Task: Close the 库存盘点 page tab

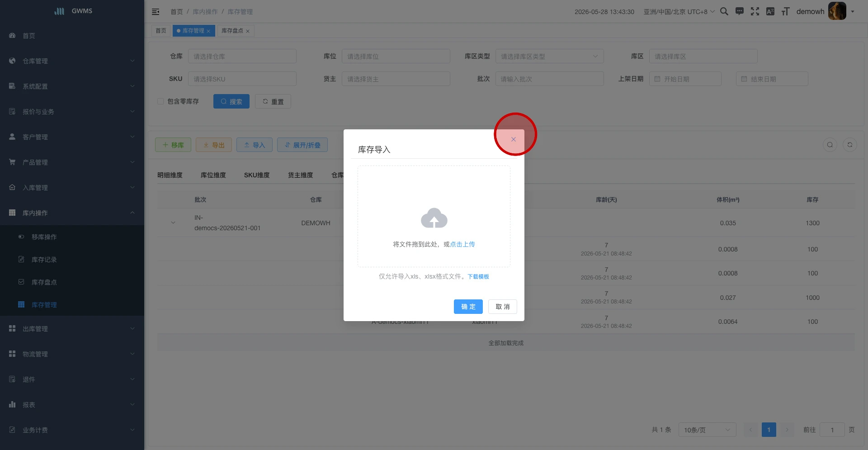Action: (248, 31)
